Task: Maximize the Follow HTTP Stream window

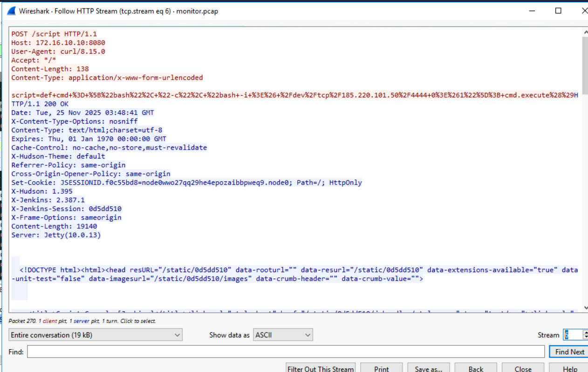Action: [558, 11]
